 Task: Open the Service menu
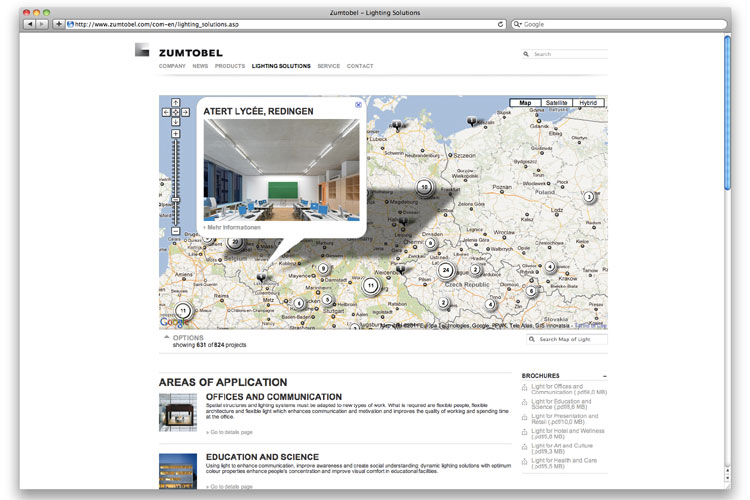pyautogui.click(x=329, y=66)
